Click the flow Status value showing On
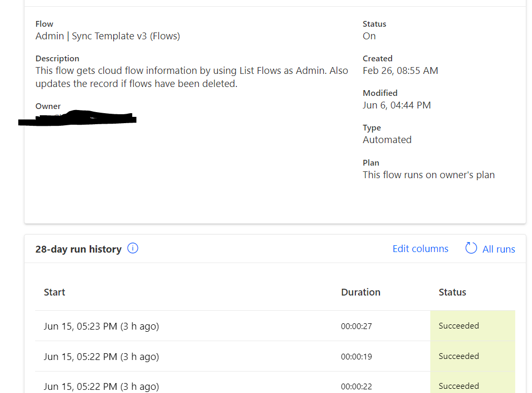Image resolution: width=532 pixels, height=393 pixels. tap(369, 36)
